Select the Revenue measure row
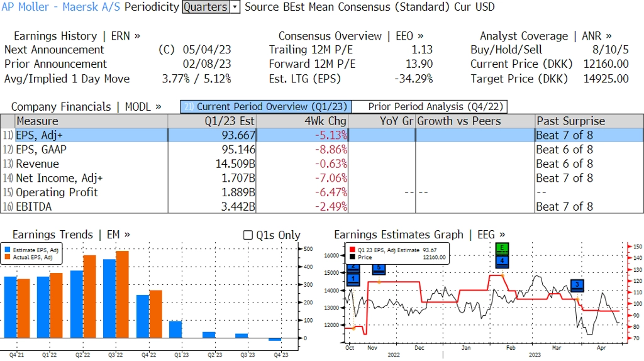 point(322,164)
